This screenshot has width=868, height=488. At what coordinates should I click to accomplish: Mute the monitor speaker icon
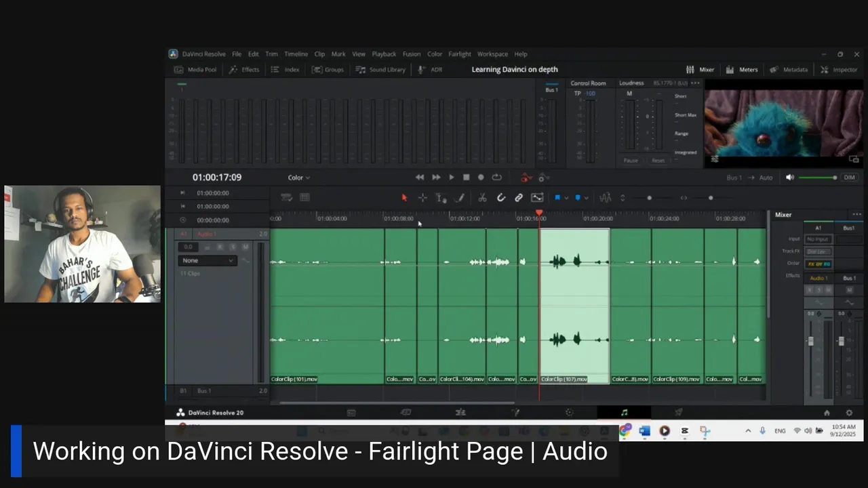point(790,178)
